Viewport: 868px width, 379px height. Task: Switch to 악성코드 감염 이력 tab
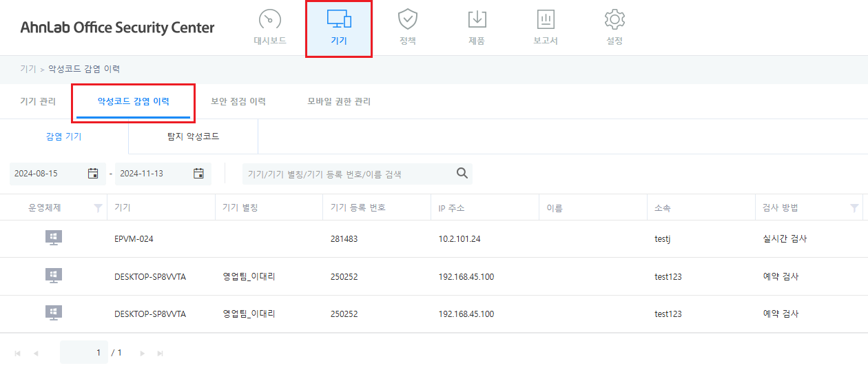(x=134, y=101)
